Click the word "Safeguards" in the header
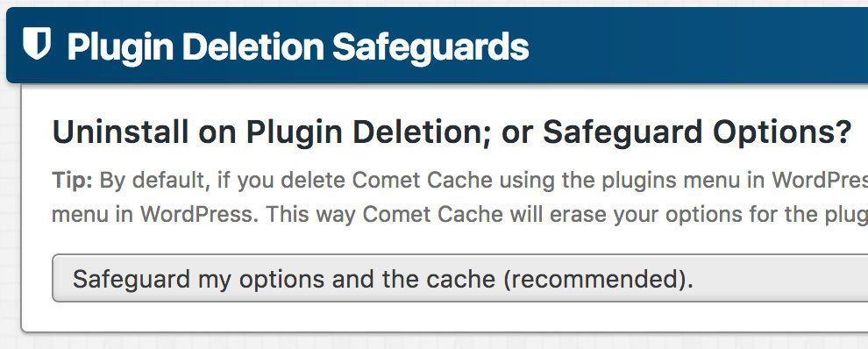This screenshot has width=868, height=349. point(430,46)
